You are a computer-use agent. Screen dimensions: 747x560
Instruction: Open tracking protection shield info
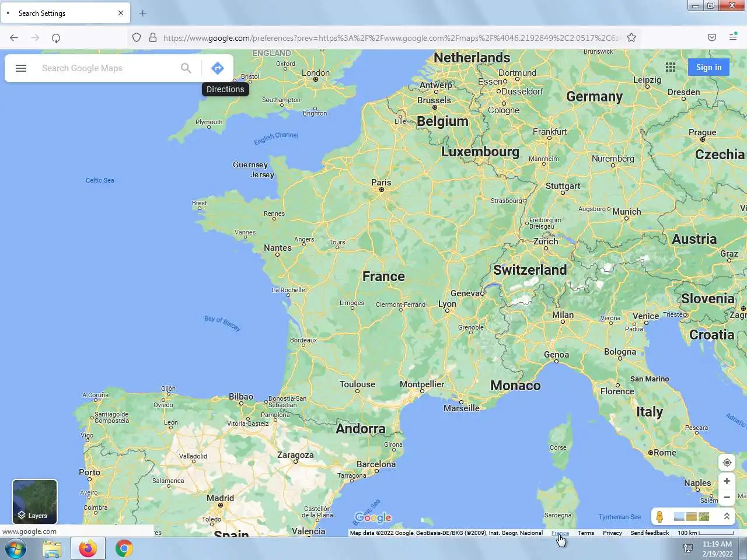[x=137, y=37]
